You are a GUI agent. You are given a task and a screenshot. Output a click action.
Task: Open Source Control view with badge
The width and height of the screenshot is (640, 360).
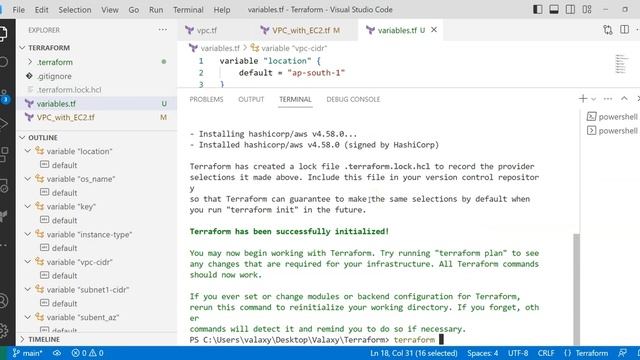pyautogui.click(x=4, y=96)
